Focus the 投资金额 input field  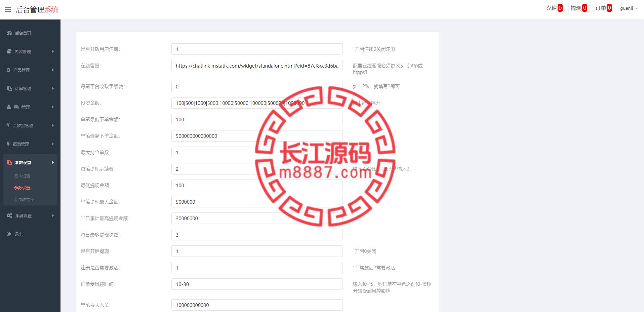(257, 103)
